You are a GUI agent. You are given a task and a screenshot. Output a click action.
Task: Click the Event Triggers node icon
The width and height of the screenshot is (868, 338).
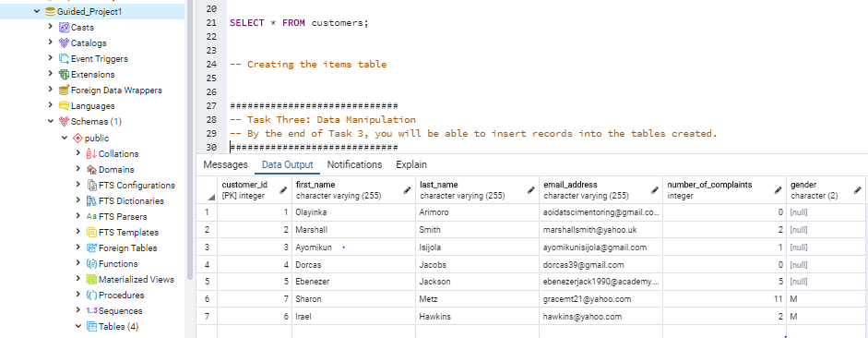65,59
